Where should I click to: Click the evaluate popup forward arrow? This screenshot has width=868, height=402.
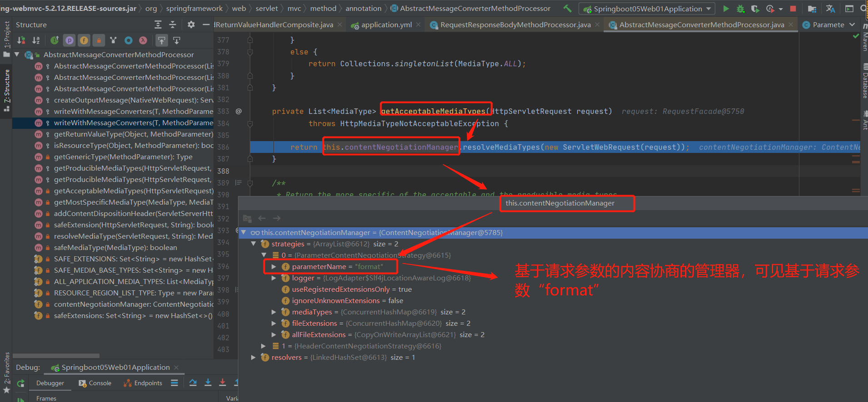point(277,218)
